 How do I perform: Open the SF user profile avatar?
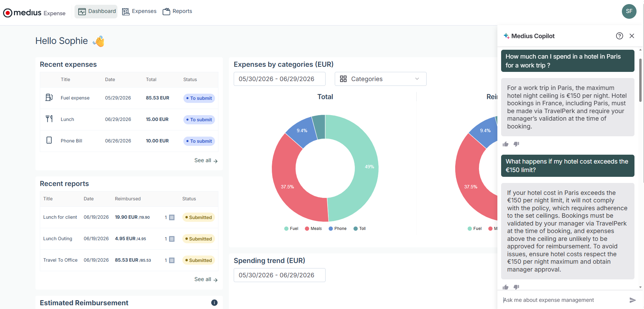coord(629,11)
